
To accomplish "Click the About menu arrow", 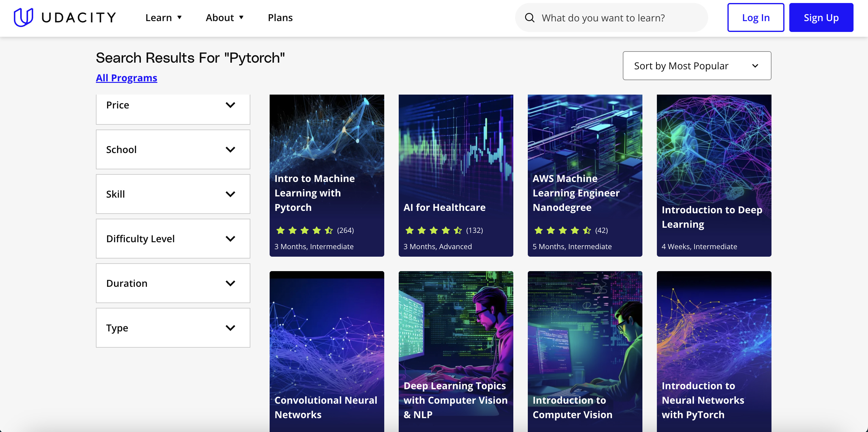I will point(241,17).
